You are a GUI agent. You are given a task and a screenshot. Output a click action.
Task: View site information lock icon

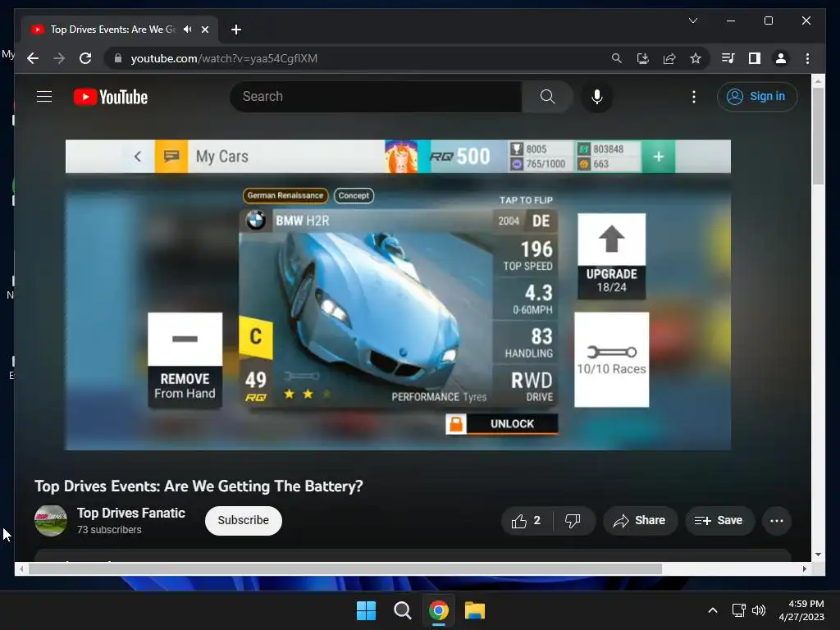coord(118,58)
